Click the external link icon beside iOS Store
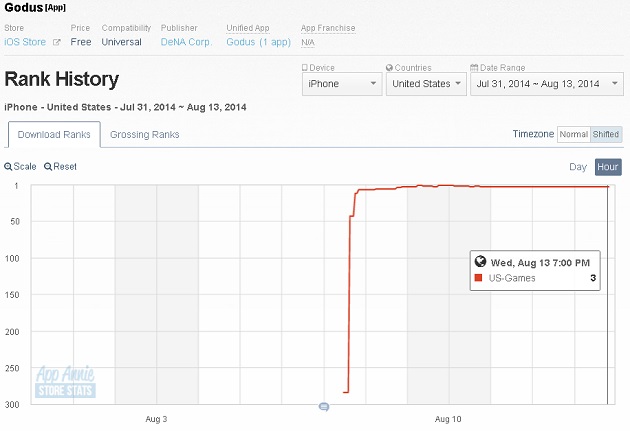Screen dimensions: 630x431 (57, 42)
